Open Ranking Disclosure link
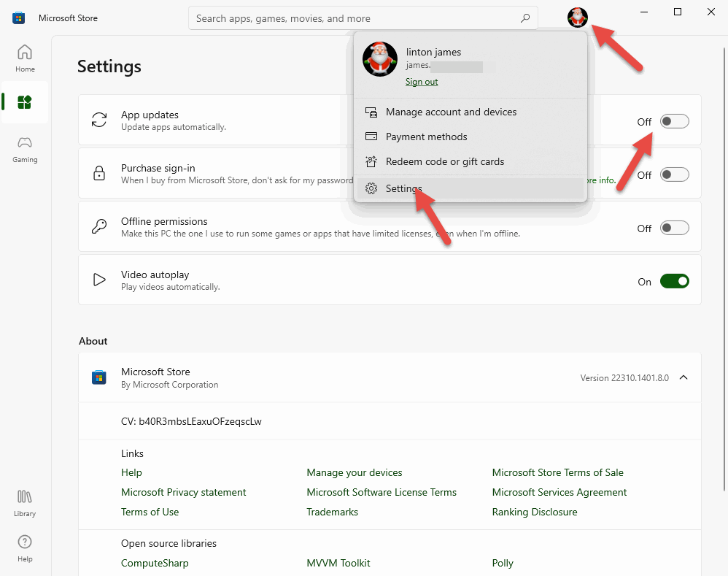 tap(535, 512)
